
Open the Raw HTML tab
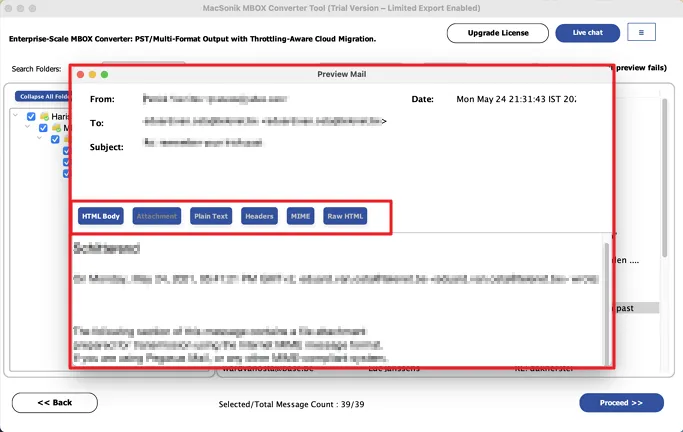(345, 216)
